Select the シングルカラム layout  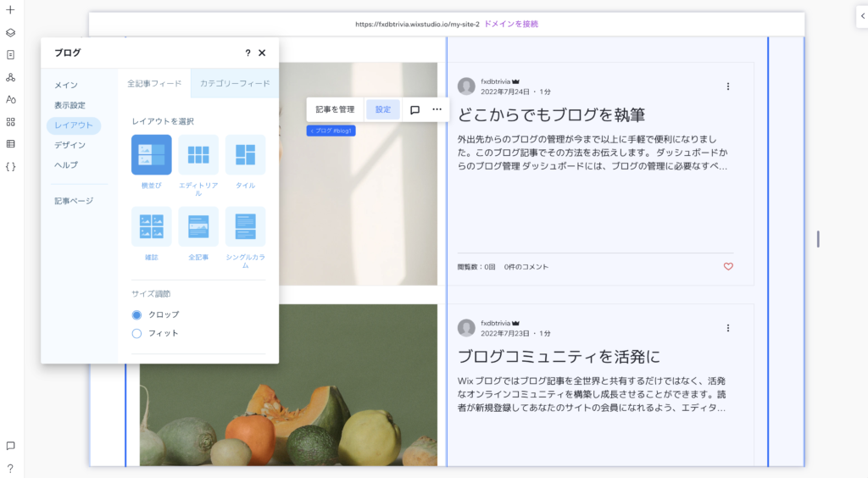click(245, 226)
